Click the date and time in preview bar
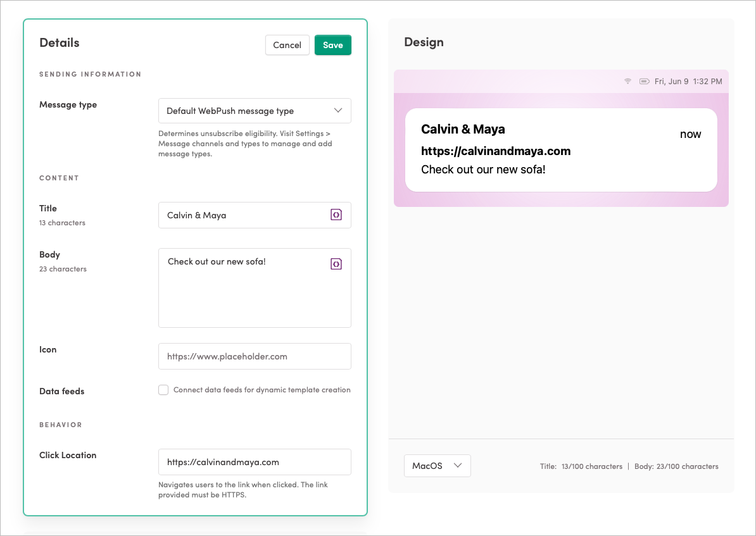 point(688,82)
